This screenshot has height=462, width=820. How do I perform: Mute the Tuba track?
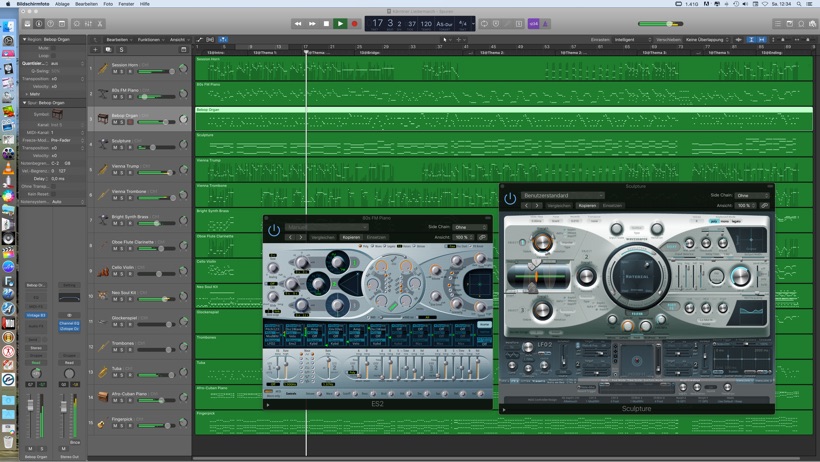(x=115, y=375)
